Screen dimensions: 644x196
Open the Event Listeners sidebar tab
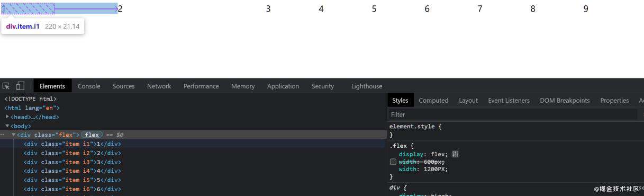point(509,100)
